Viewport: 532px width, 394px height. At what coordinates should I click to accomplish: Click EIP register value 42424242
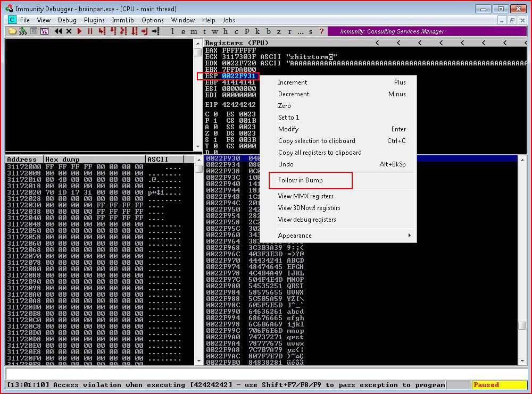238,105
